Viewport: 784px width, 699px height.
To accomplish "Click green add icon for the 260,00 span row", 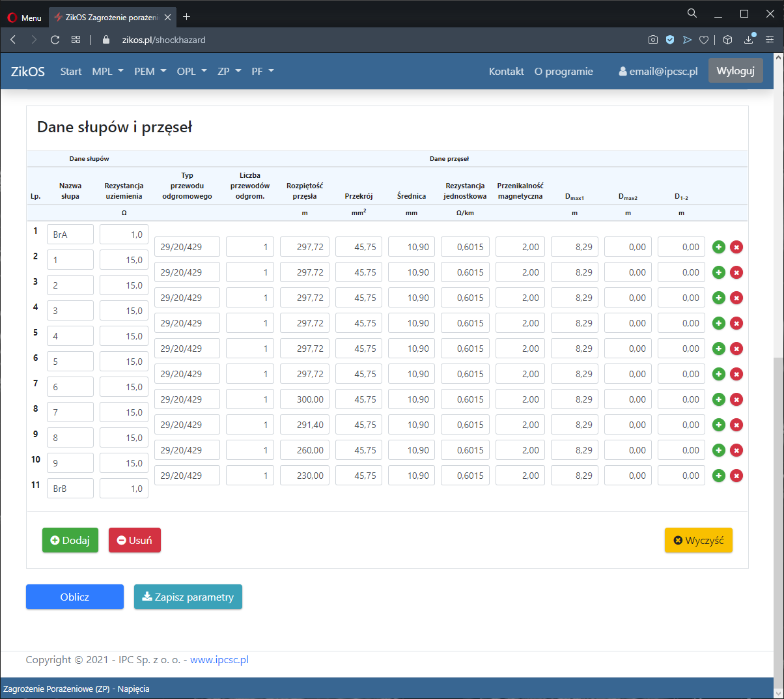I will click(719, 450).
